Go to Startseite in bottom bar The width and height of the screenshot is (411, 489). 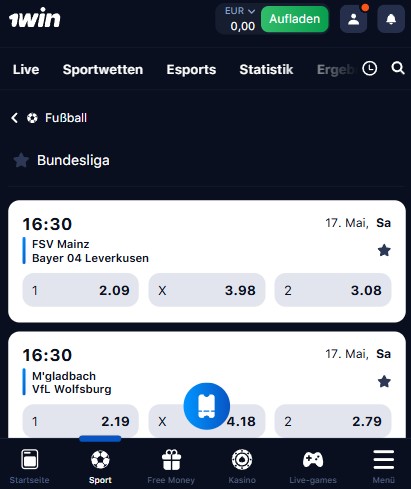coord(29,466)
